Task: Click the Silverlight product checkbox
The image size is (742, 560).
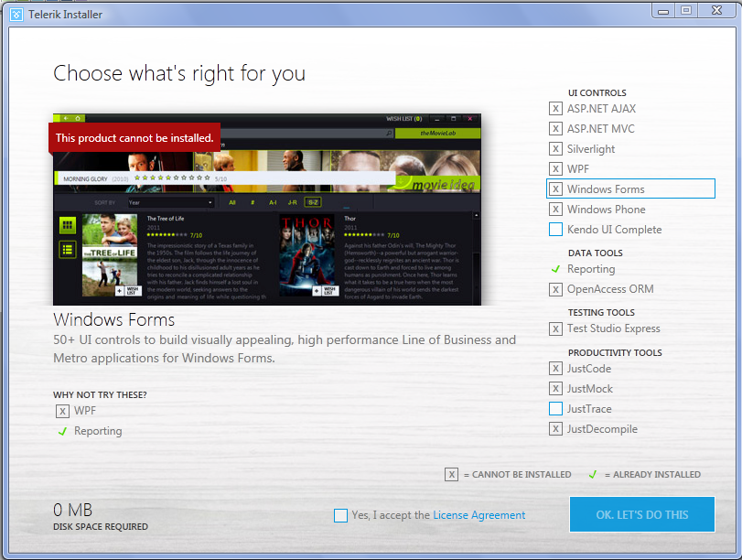Action: [x=555, y=148]
